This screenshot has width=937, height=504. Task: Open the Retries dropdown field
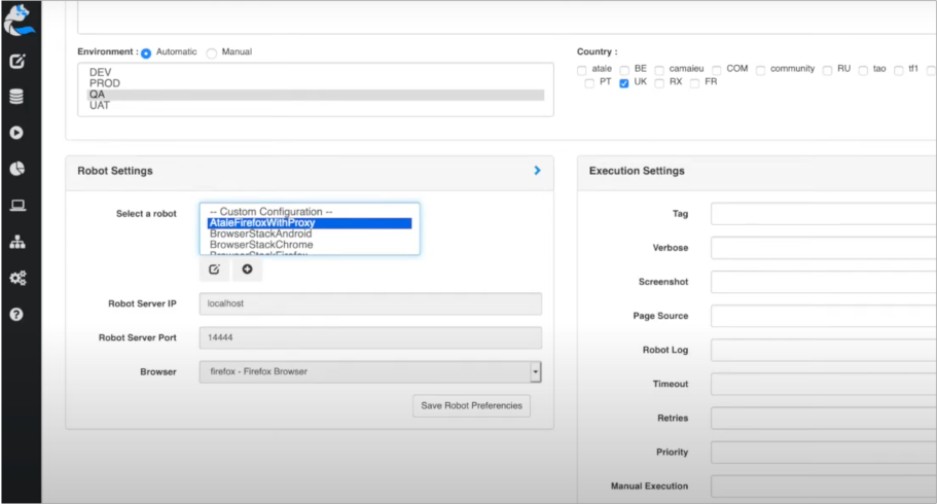click(x=823, y=418)
